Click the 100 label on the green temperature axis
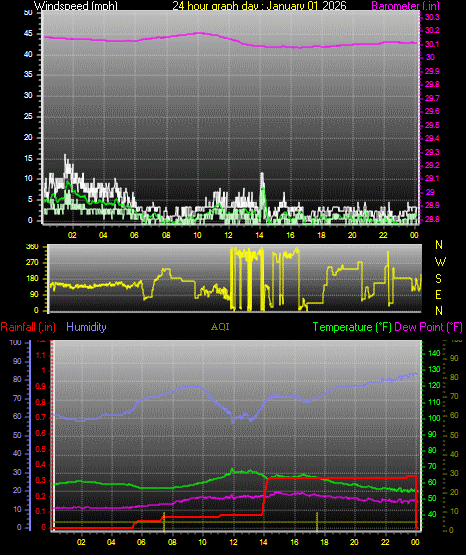The image size is (466, 555). pyautogui.click(x=434, y=418)
